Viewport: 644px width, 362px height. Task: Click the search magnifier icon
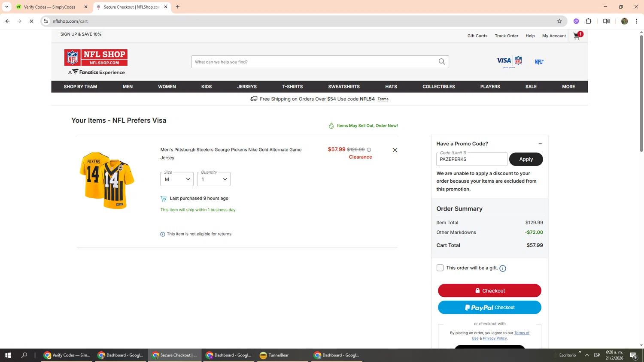click(442, 62)
